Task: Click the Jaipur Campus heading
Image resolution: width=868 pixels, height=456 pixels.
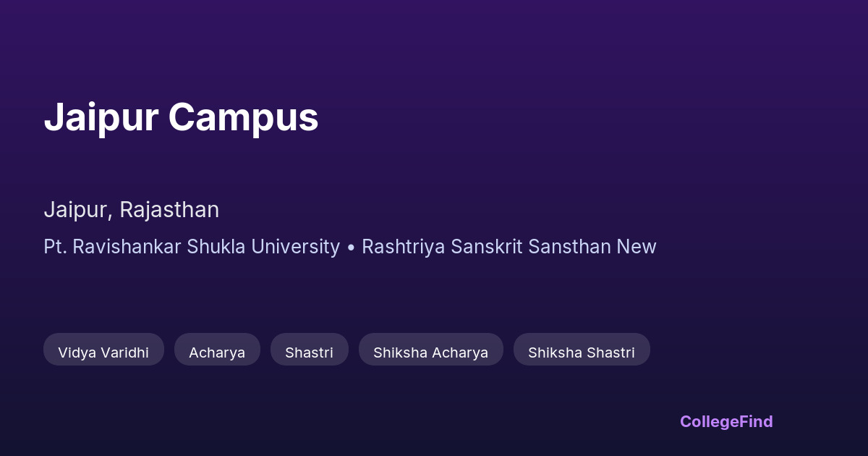Action: [181, 117]
